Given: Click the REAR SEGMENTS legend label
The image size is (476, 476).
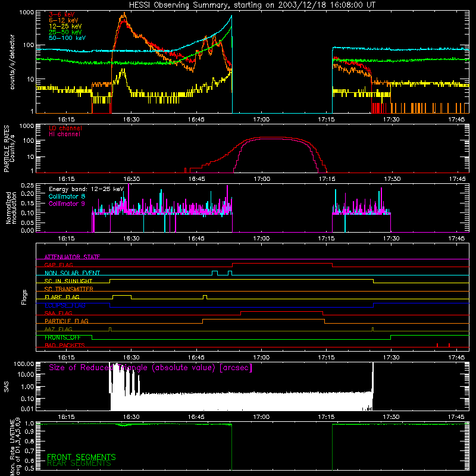Looking at the screenshot, I should point(79,464).
